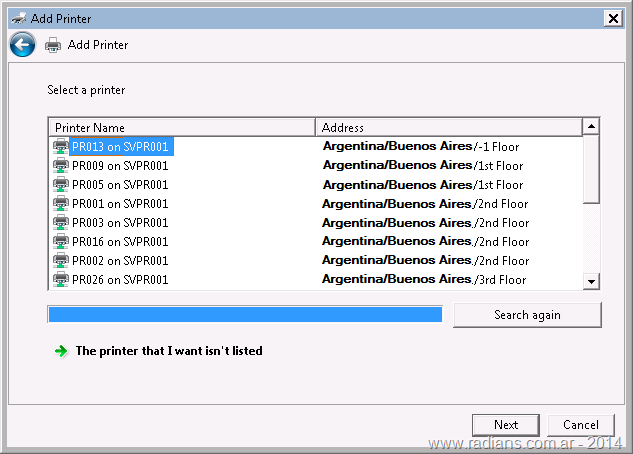Sort list by Address column header
The height and width of the screenshot is (454, 633).
(449, 127)
